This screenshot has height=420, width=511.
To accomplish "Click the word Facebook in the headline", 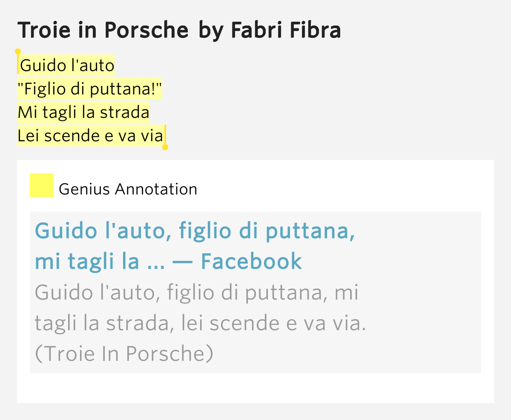I will 251,261.
